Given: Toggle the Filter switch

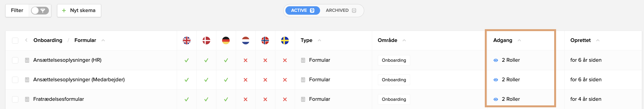Looking at the screenshot, I should pos(40,11).
